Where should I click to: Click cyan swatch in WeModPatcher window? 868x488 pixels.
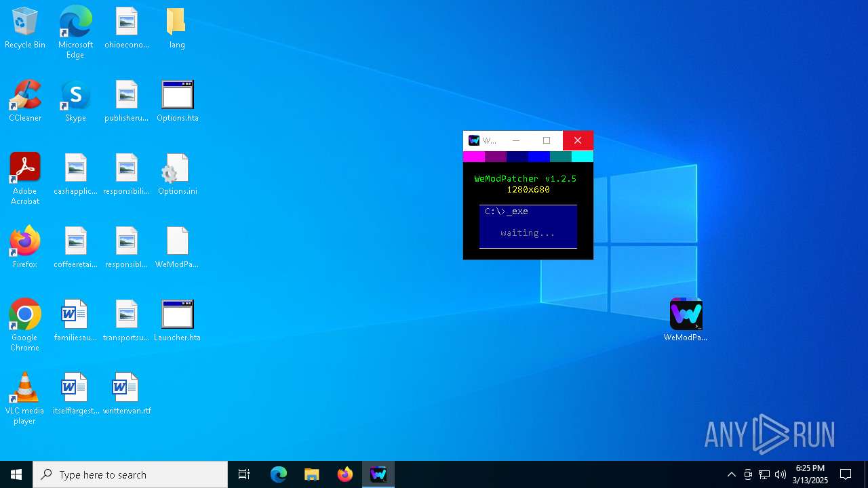click(583, 157)
